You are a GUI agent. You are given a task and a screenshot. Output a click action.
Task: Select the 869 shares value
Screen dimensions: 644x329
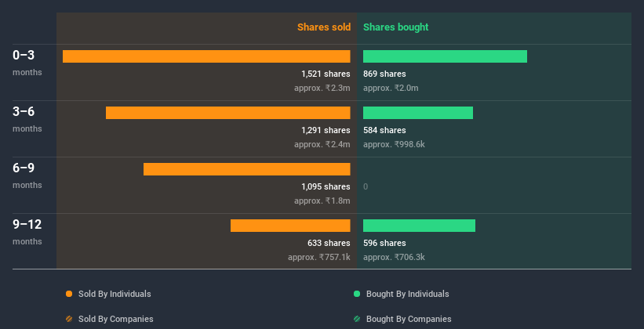point(384,74)
